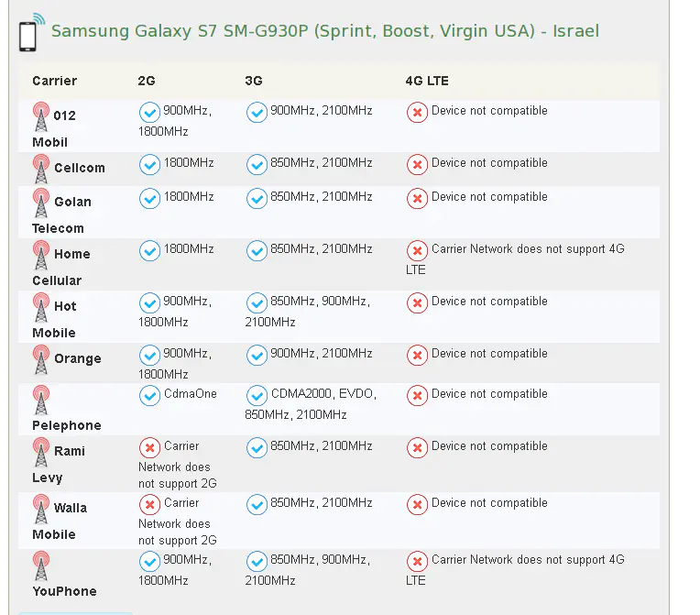
Task: Click the 4G LTE column header
Action: pos(427,81)
